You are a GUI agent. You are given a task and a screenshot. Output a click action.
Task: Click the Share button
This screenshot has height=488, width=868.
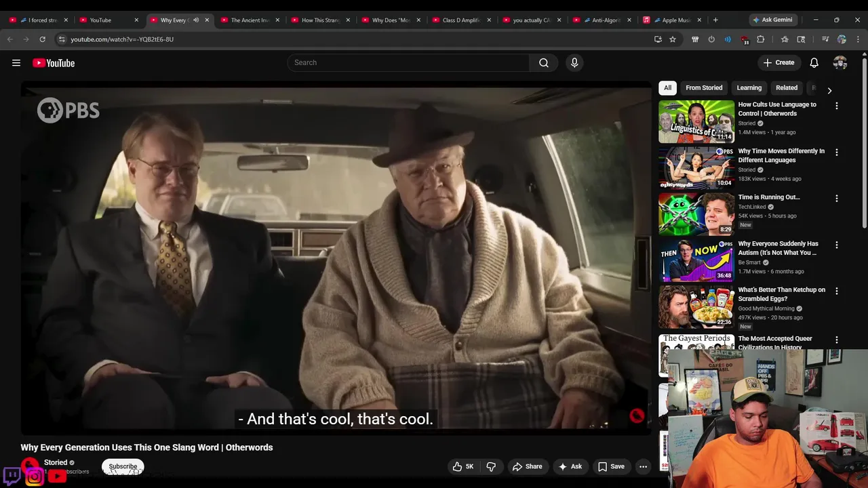(x=527, y=466)
